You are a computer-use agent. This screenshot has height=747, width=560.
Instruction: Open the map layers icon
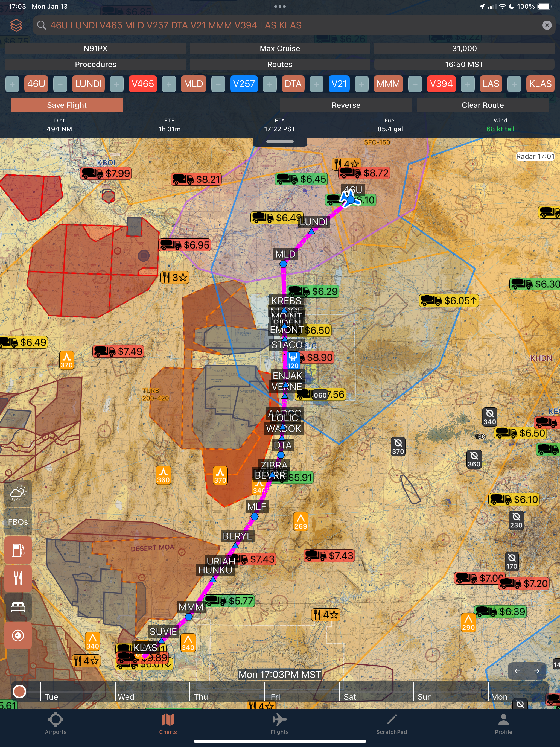[16, 25]
